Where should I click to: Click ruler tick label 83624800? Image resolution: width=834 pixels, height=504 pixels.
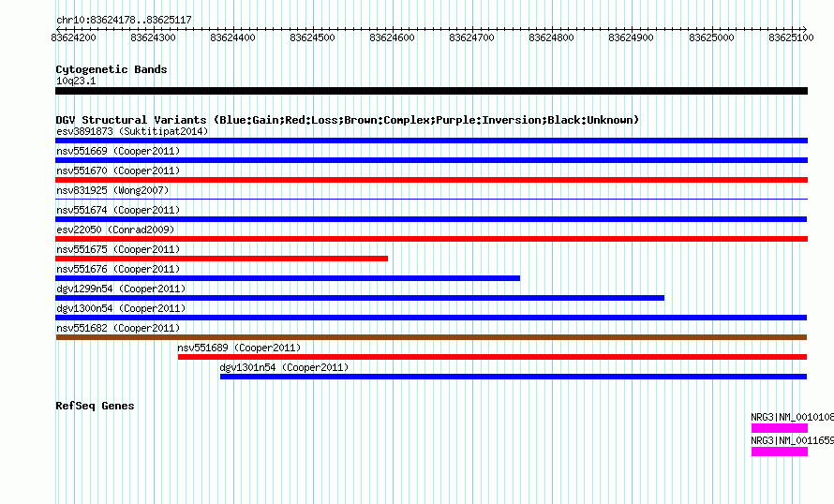pyautogui.click(x=552, y=37)
